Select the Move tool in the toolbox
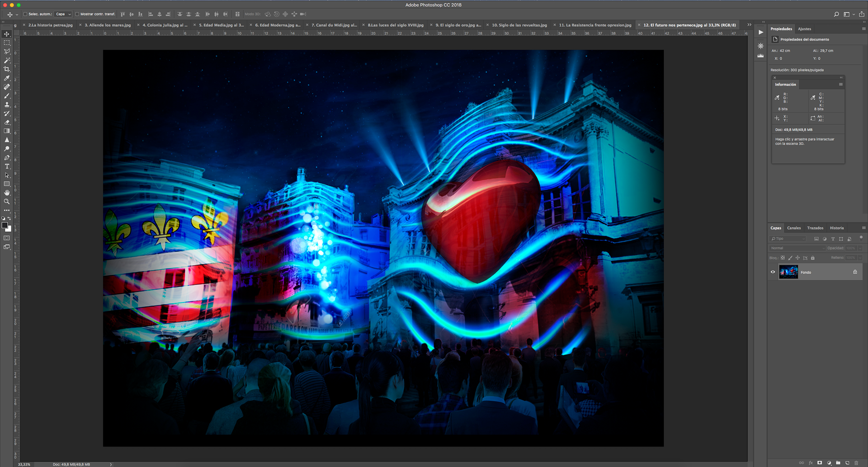The image size is (868, 467). (7, 34)
